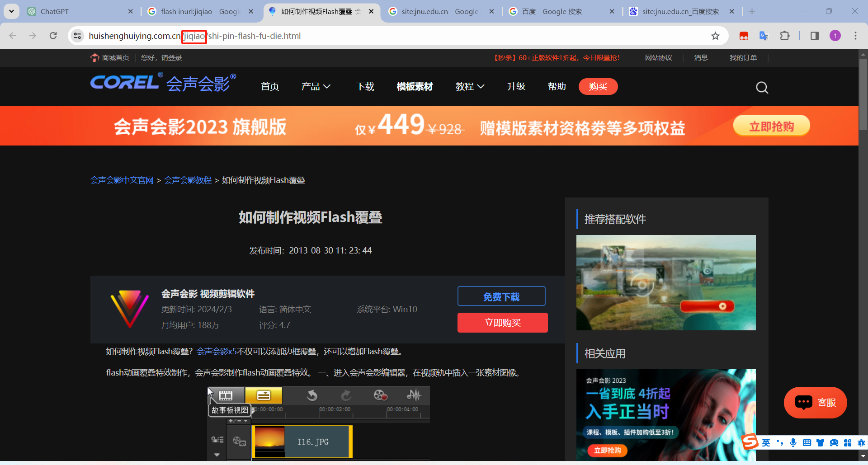Switch to flash inurl:jiqiao Google tab
868x465 pixels.
tap(200, 11)
